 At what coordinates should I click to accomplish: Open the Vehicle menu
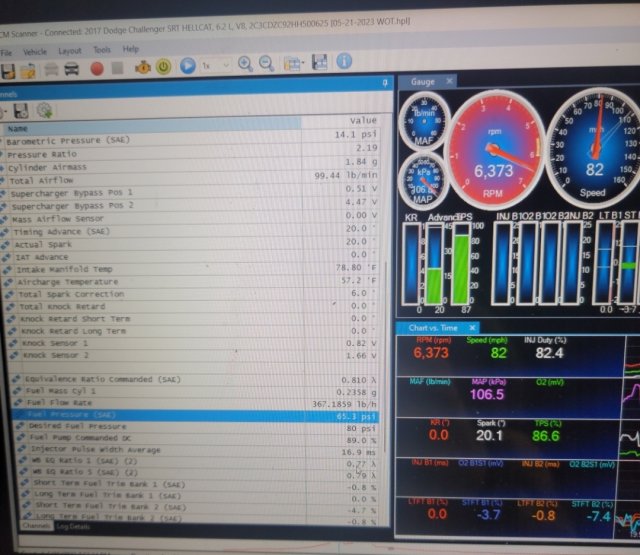35,49
